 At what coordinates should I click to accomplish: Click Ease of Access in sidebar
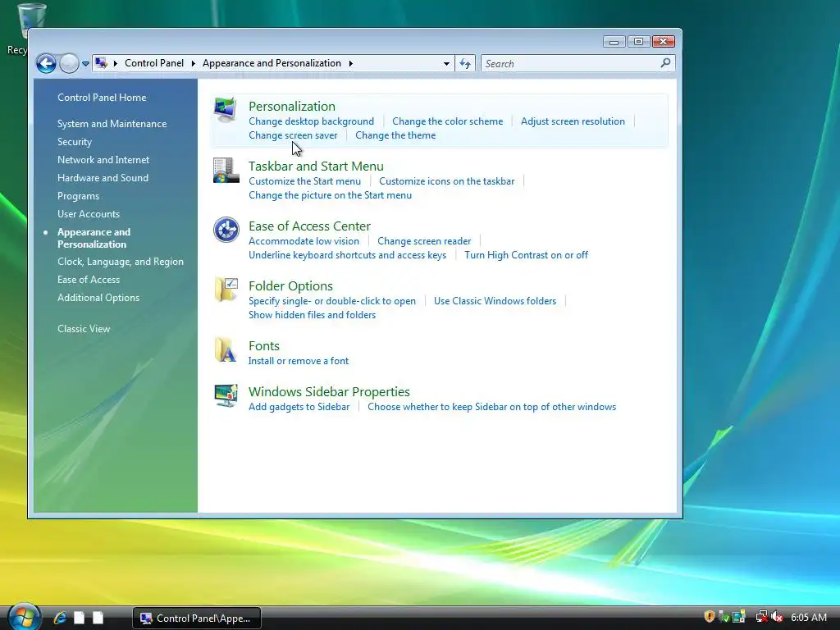coord(89,280)
